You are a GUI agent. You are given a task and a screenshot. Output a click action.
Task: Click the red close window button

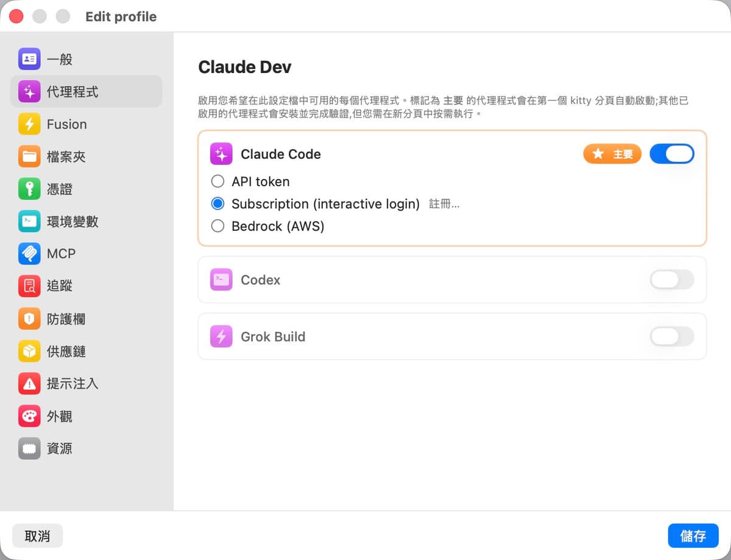tap(16, 16)
